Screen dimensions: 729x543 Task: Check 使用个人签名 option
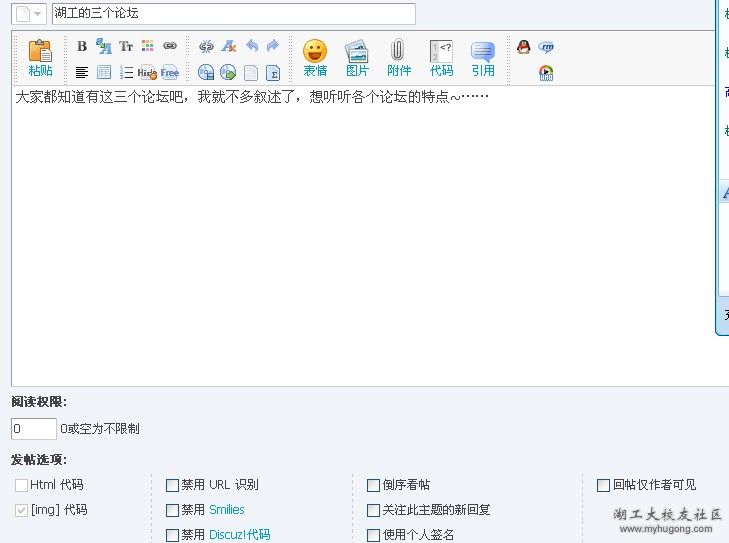tap(373, 535)
